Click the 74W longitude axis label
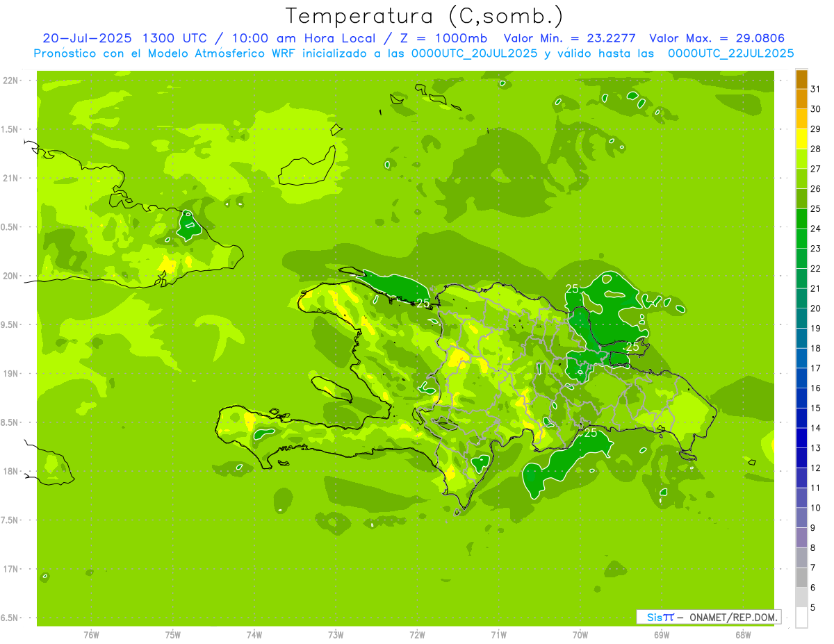834x644 pixels. pyautogui.click(x=254, y=635)
